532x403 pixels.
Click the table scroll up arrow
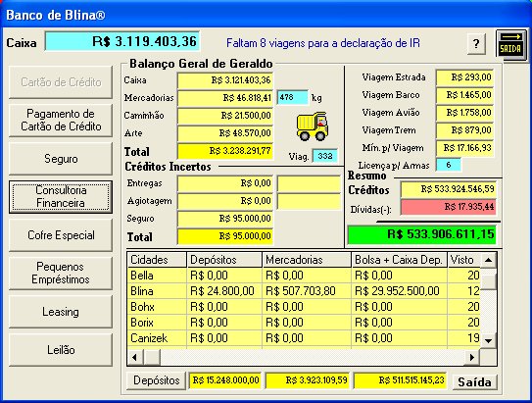(489, 260)
